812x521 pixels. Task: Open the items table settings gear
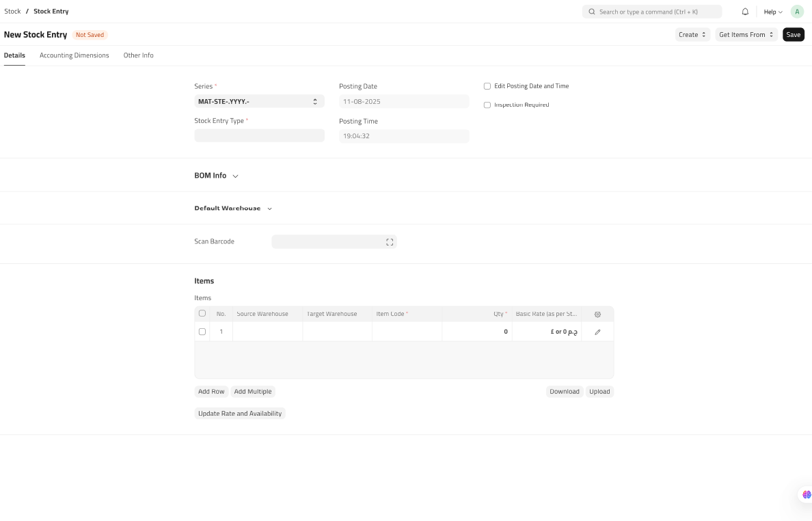click(597, 315)
